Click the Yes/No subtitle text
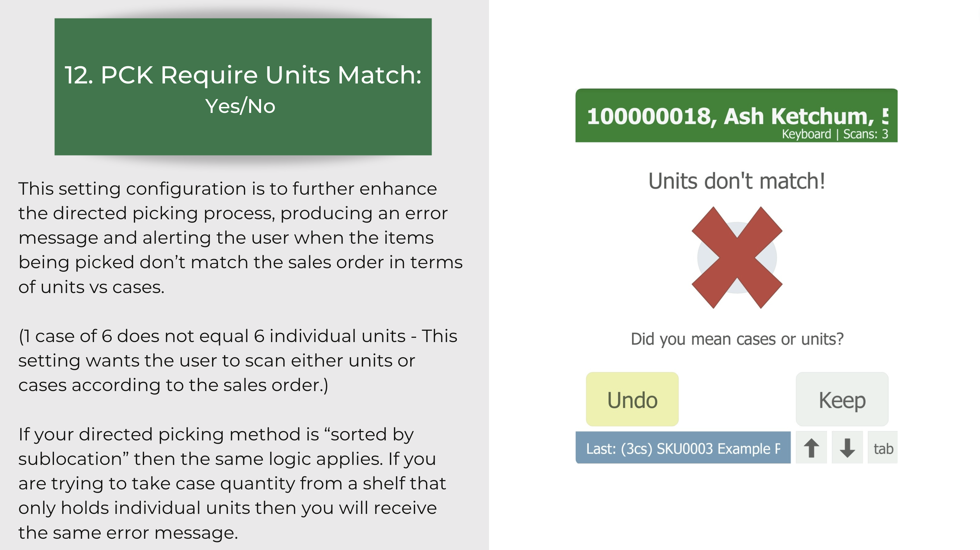The image size is (980, 550). (x=240, y=106)
